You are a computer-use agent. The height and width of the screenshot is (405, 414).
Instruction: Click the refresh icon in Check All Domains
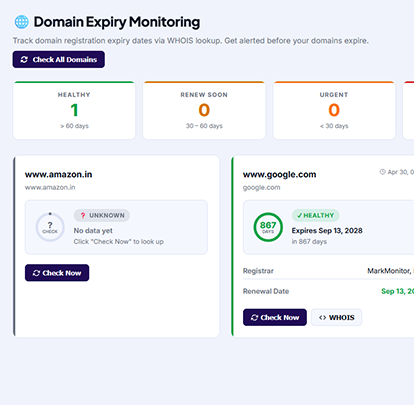24,59
